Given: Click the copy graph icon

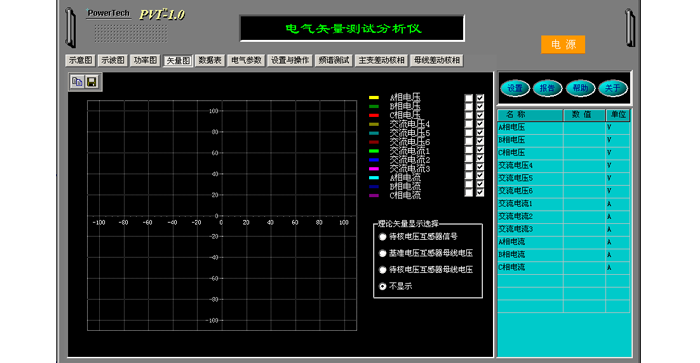Looking at the screenshot, I should [77, 82].
